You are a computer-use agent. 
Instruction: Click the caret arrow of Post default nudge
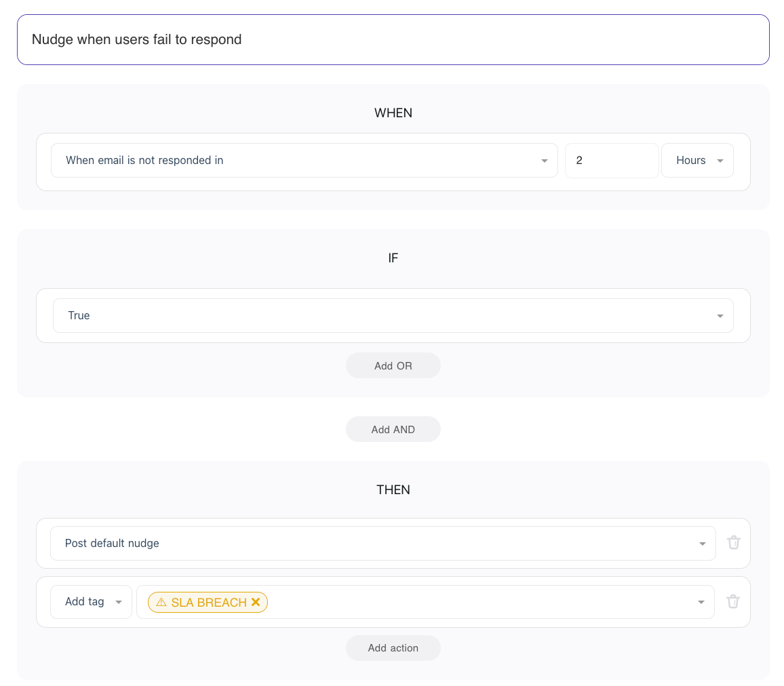tap(702, 544)
